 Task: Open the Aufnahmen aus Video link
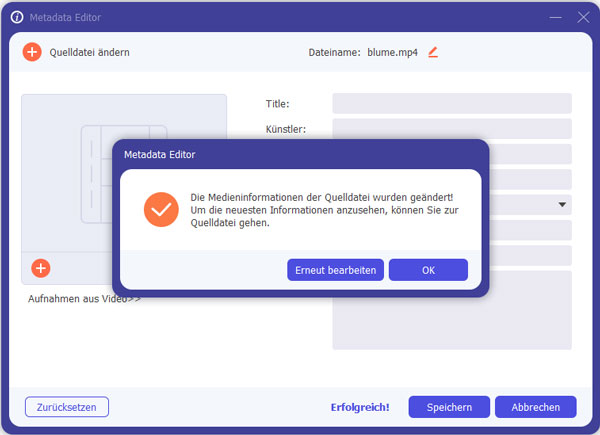click(x=84, y=298)
